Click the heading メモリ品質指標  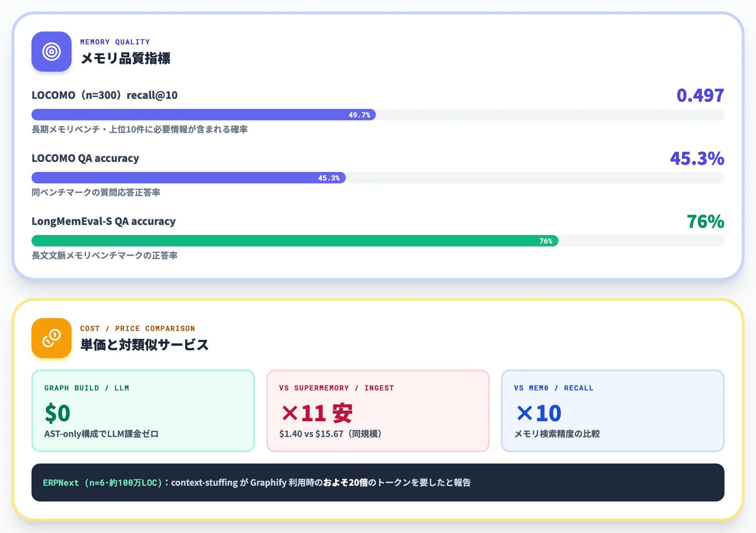pos(125,58)
